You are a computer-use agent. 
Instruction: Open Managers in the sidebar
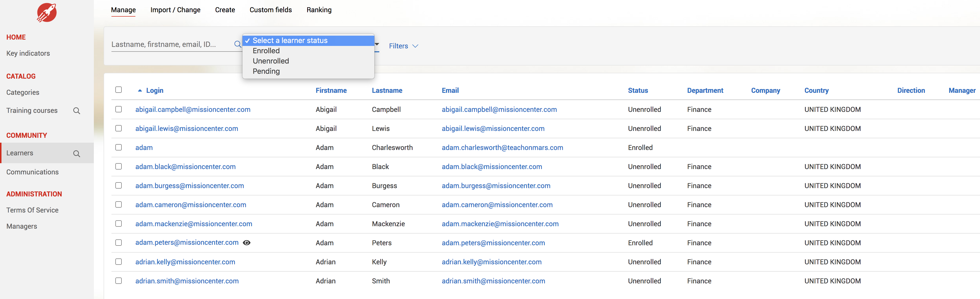click(22, 226)
